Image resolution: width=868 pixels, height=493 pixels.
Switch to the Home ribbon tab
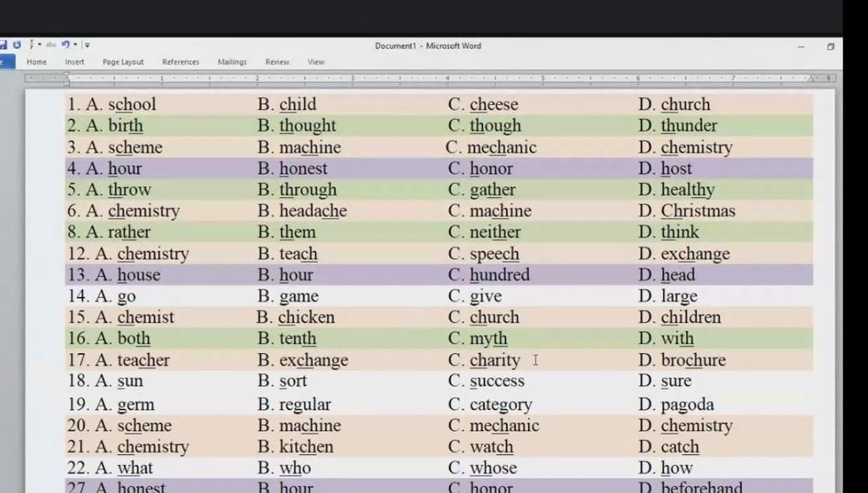click(x=36, y=62)
